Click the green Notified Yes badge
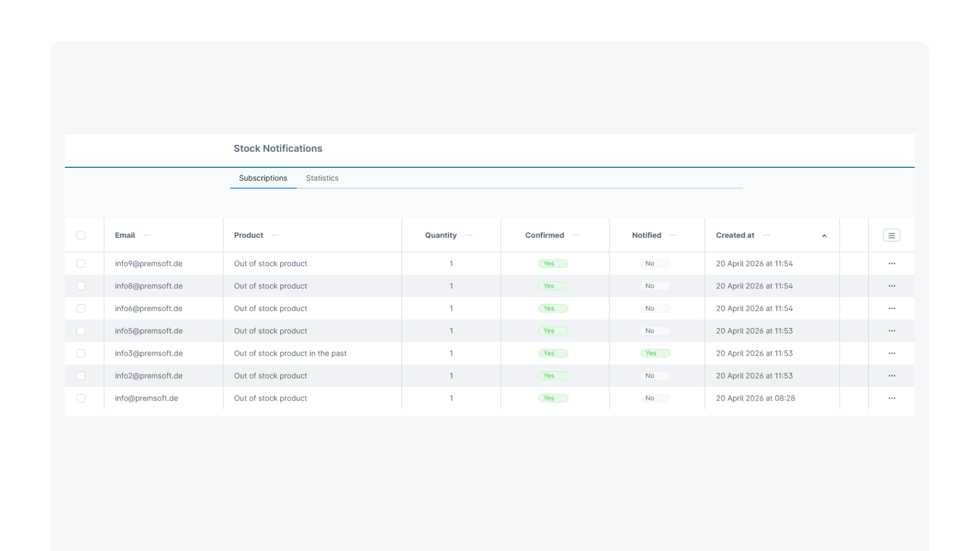The width and height of the screenshot is (980, 551). point(655,354)
